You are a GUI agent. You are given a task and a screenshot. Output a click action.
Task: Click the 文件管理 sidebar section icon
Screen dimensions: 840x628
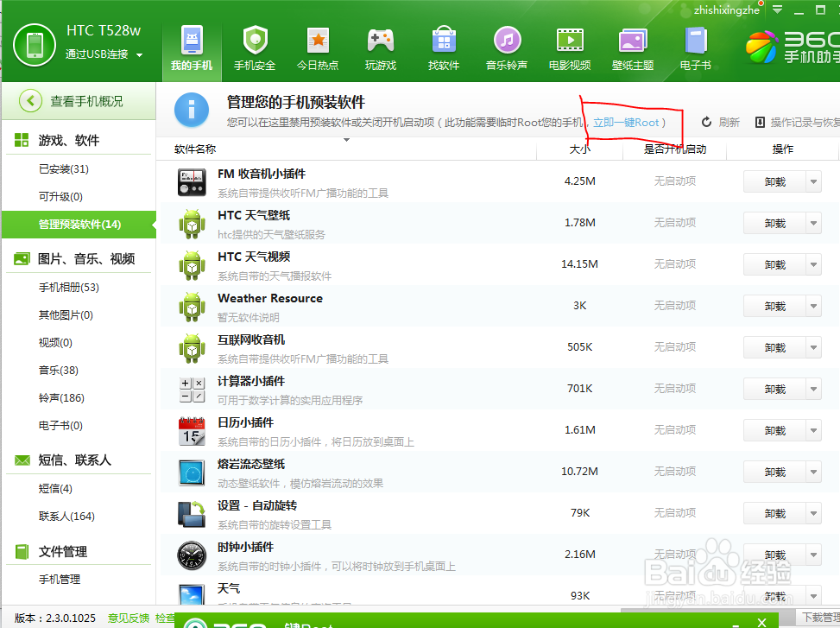coord(23,550)
